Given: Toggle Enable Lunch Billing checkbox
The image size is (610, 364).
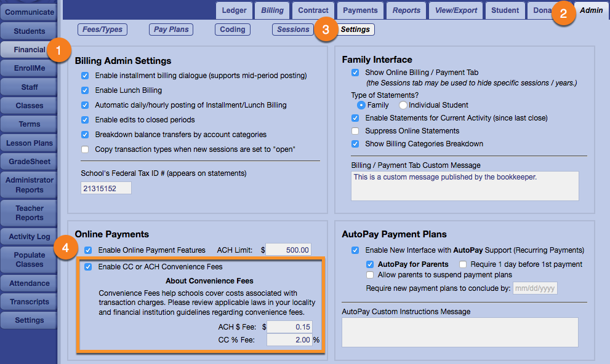Looking at the screenshot, I should coord(85,90).
